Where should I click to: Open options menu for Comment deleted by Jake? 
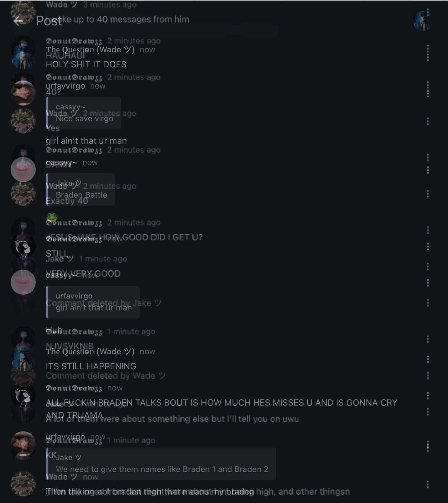[x=428, y=303]
